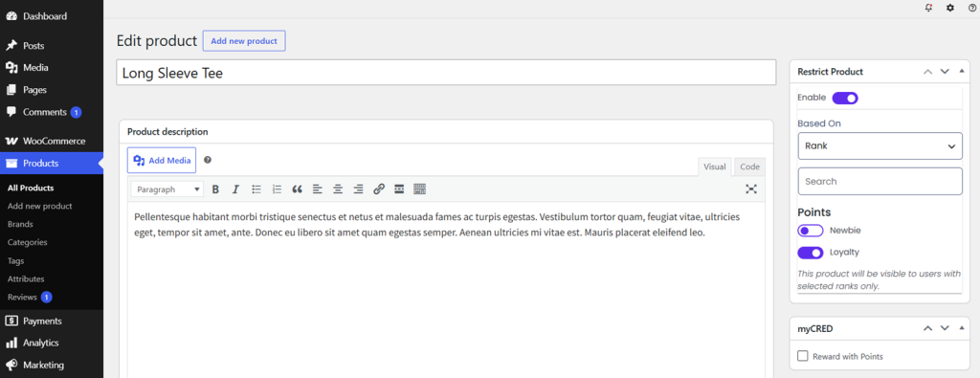This screenshot has height=378, width=980.
Task: Apply blockquote formatting
Action: [297, 189]
